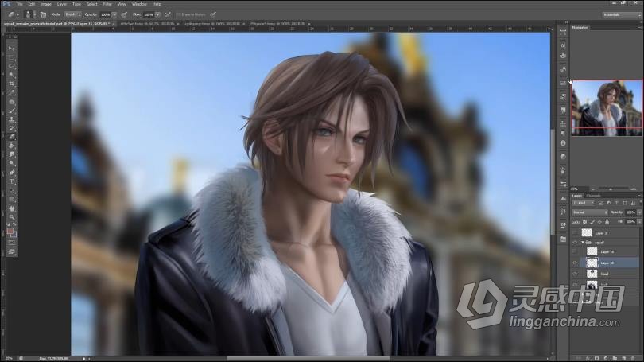Click the Delete layer trash icon
644x362 pixels.
click(x=633, y=359)
